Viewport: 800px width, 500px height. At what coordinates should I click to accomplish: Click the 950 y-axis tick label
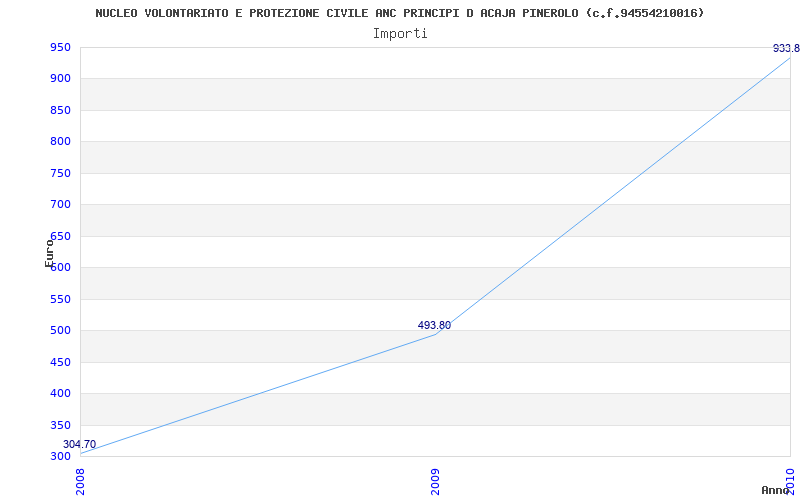59,47
